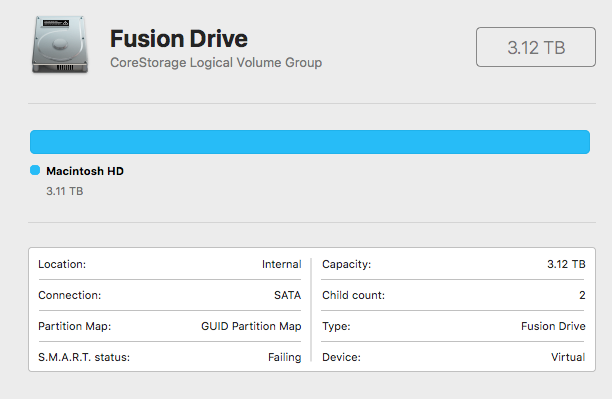Click the Type label
The width and height of the screenshot is (612, 399).
point(336,326)
